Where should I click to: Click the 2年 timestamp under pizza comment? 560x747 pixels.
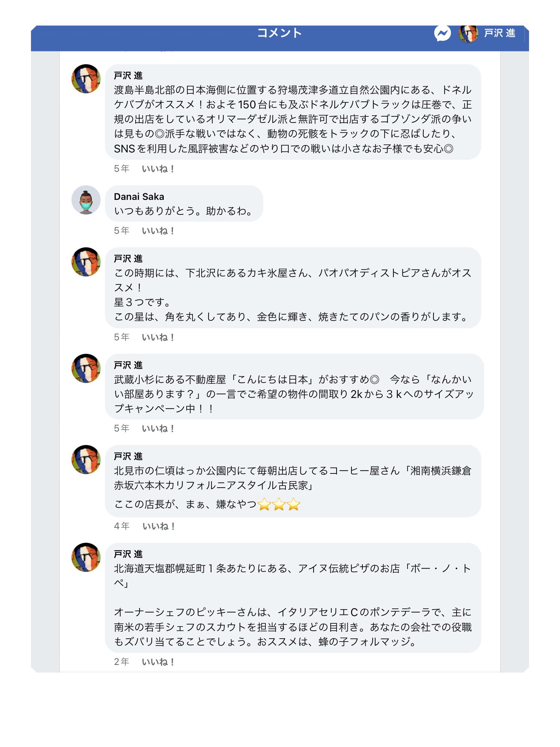pyautogui.click(x=121, y=662)
